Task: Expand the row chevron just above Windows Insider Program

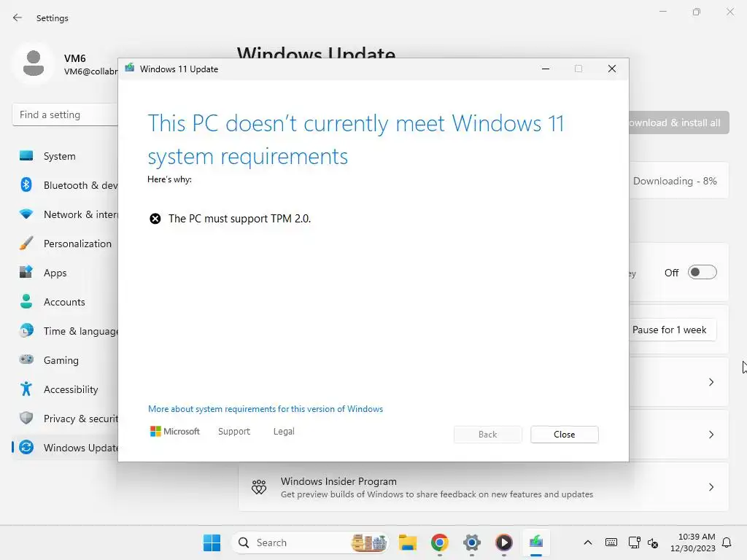Action: 711,435
